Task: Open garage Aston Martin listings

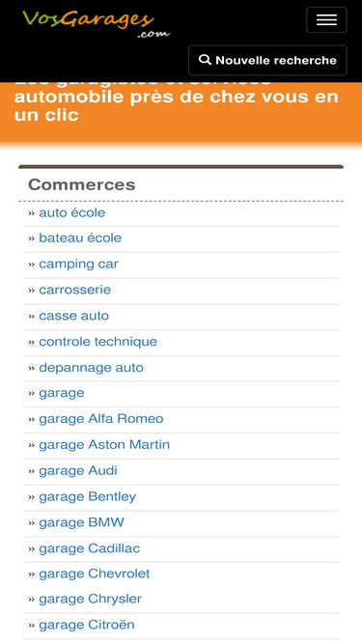Action: [104, 445]
